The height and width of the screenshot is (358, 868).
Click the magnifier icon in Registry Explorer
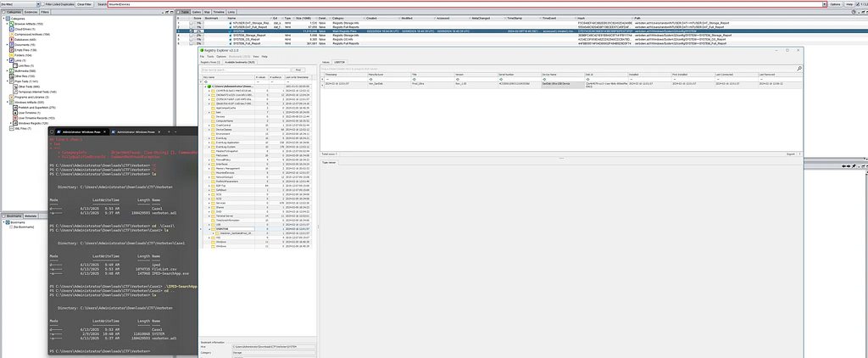[x=799, y=69]
